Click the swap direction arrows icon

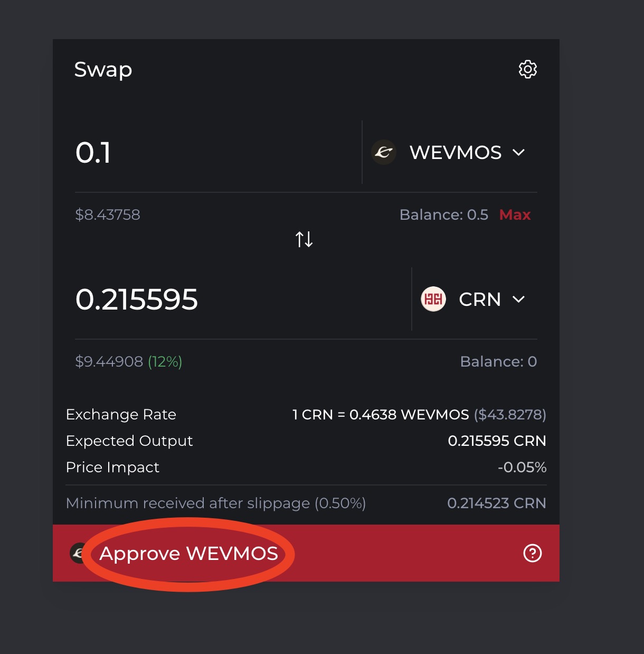tap(304, 239)
